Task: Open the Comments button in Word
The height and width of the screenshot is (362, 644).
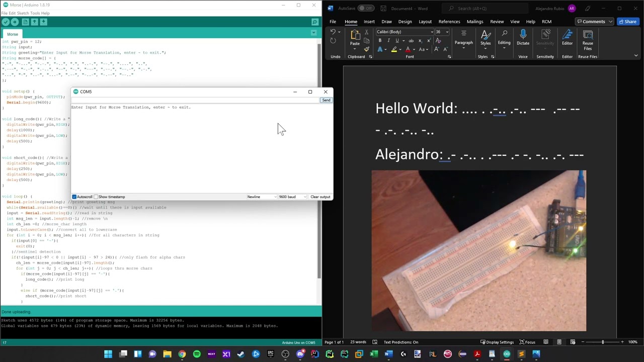Action: pos(595,22)
